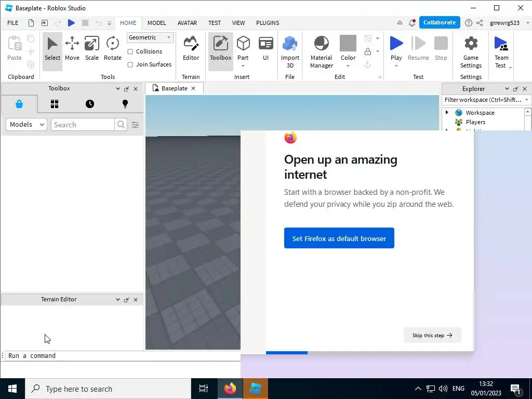The width and height of the screenshot is (532, 399).
Task: Close the Terrain Editor panel
Action: point(136,300)
